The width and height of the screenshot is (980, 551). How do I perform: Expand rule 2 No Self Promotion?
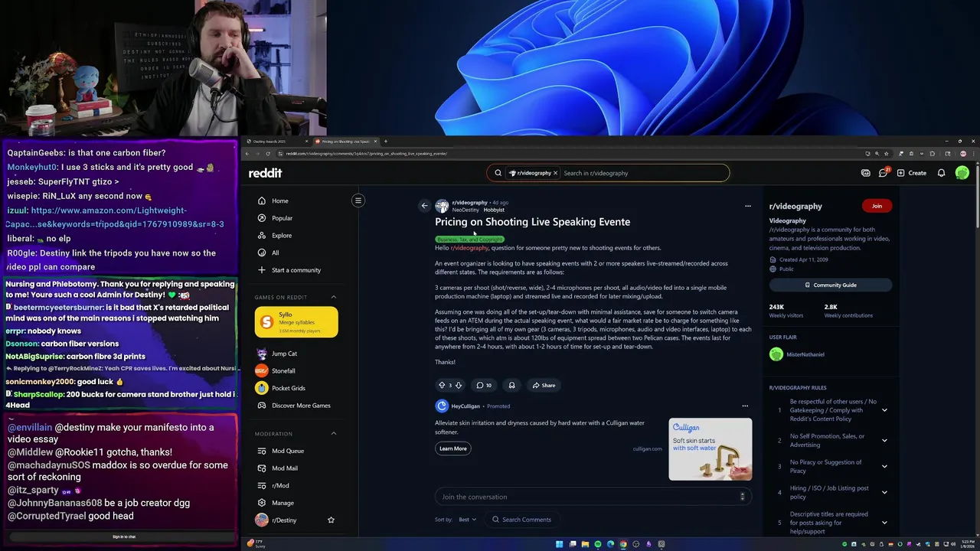(x=884, y=440)
